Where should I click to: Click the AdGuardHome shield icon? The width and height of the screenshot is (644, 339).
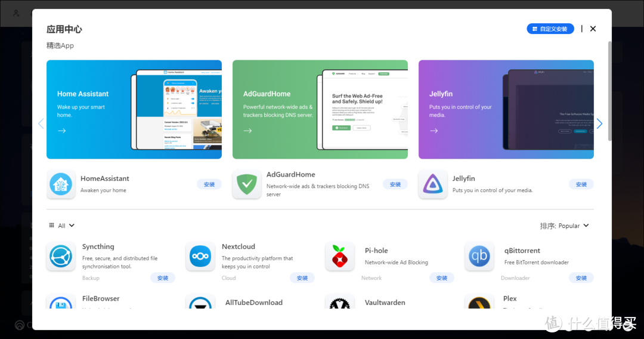247,184
